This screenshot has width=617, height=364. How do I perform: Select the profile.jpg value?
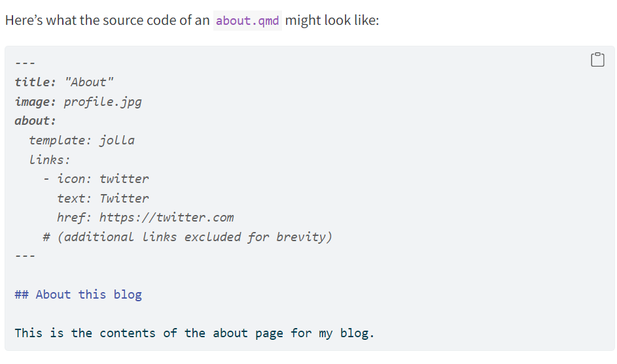coord(103,102)
